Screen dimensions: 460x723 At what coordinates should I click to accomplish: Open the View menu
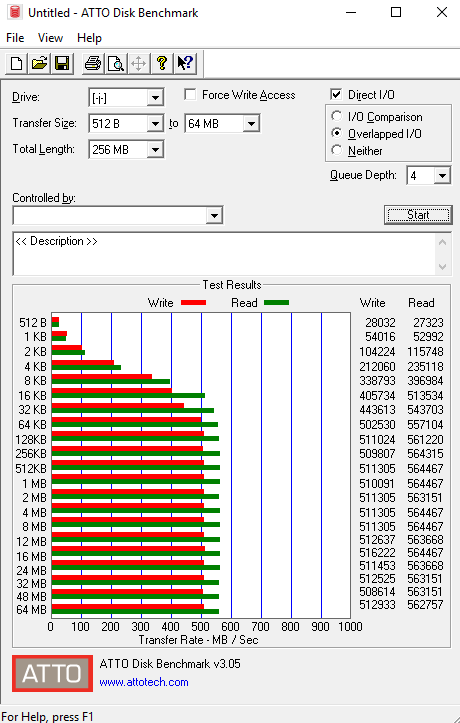50,38
